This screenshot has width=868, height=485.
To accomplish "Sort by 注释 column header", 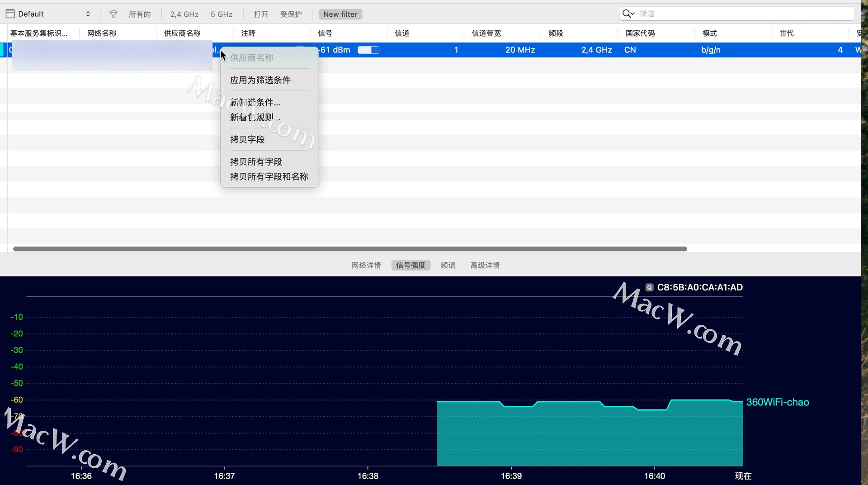I will point(248,33).
